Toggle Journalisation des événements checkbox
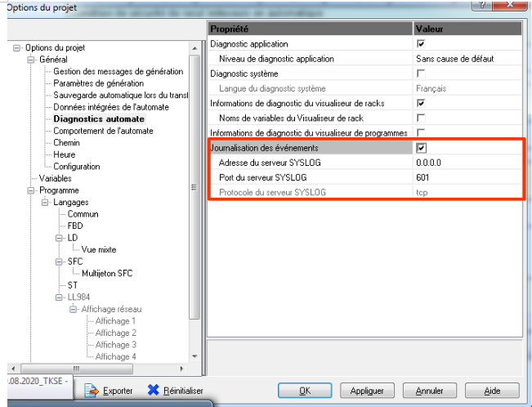 421,148
